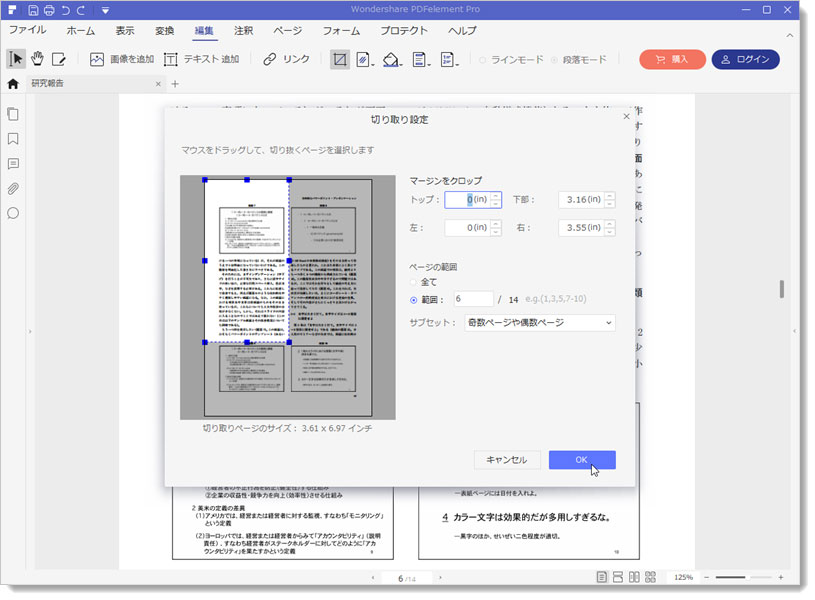Viewport: 815px width, 600px height.
Task: Close the 研究報告 document tab
Action: point(158,84)
